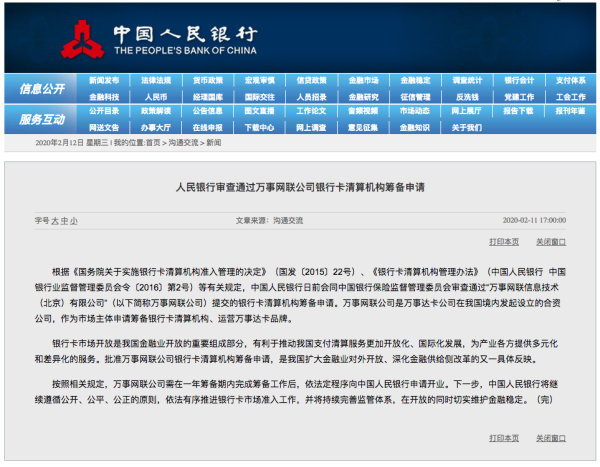The image size is (600, 467).
Task: Click the bottom 关闭窗口 close link
Action: pos(551,438)
